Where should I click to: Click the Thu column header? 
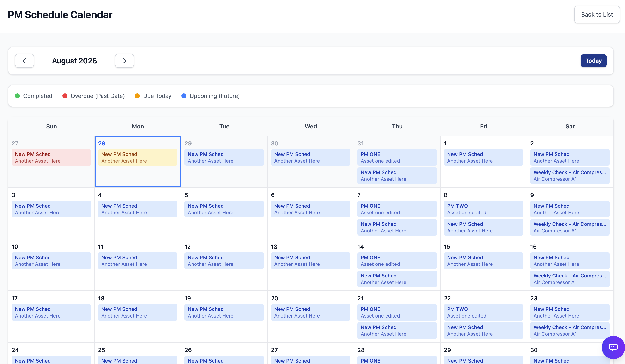[x=397, y=126]
